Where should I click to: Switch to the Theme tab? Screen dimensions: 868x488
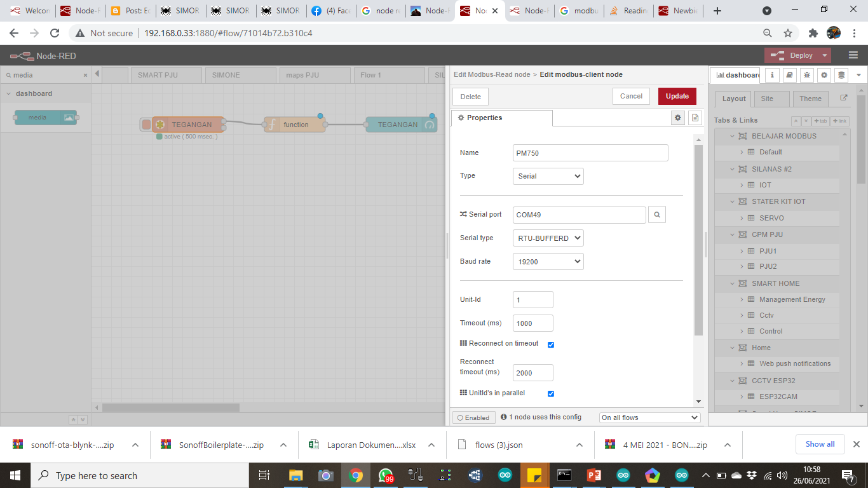click(810, 98)
